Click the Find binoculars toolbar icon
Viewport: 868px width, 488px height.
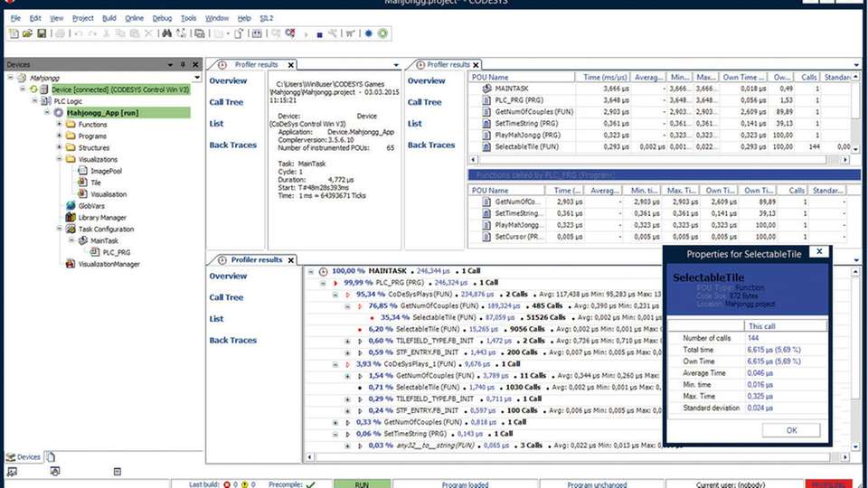pyautogui.click(x=166, y=33)
